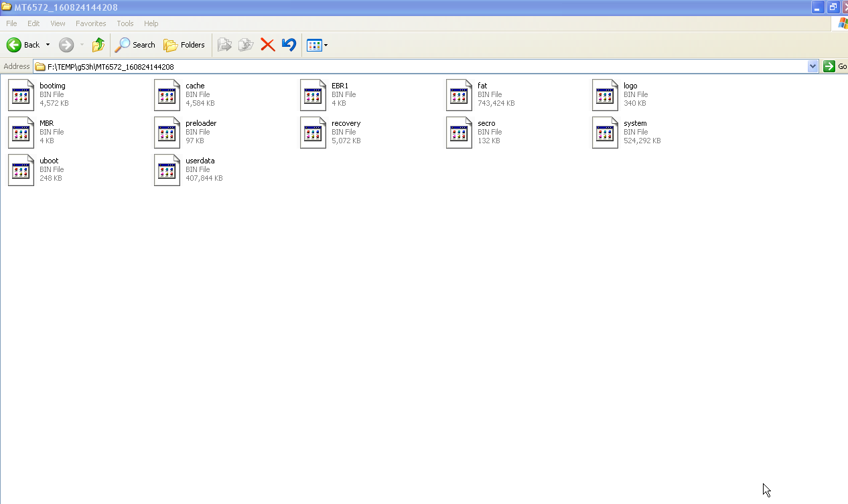Click the Copy To toolbar icon

click(246, 45)
